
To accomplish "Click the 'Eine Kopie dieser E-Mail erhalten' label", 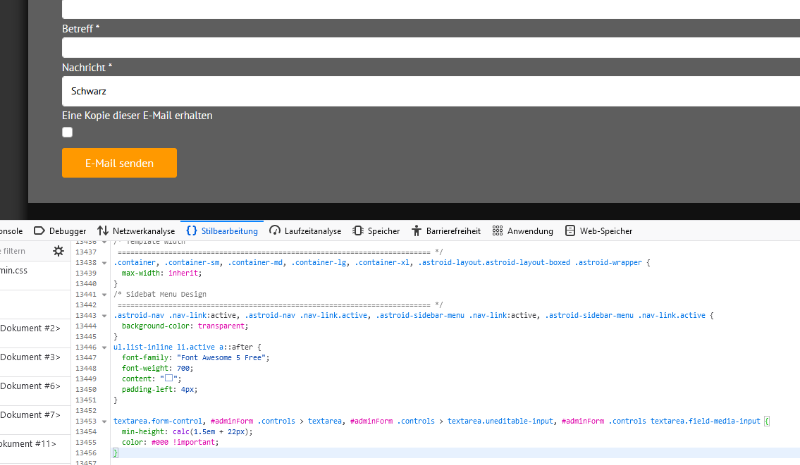I will click(137, 115).
